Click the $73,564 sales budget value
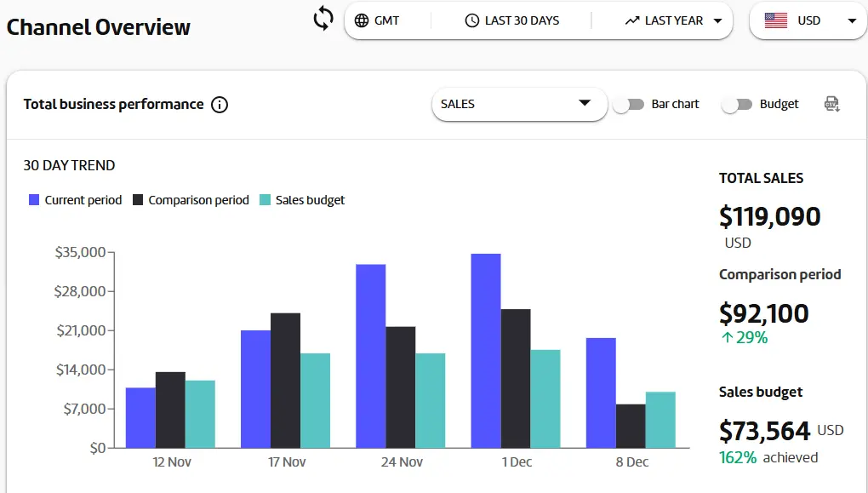 click(x=764, y=431)
